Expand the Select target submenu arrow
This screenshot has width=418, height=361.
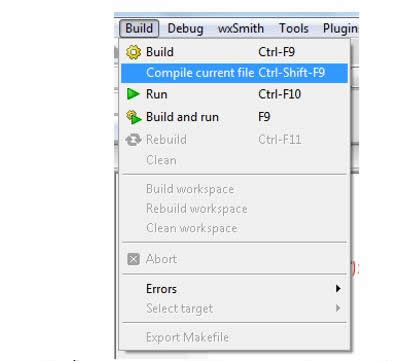pos(338,308)
